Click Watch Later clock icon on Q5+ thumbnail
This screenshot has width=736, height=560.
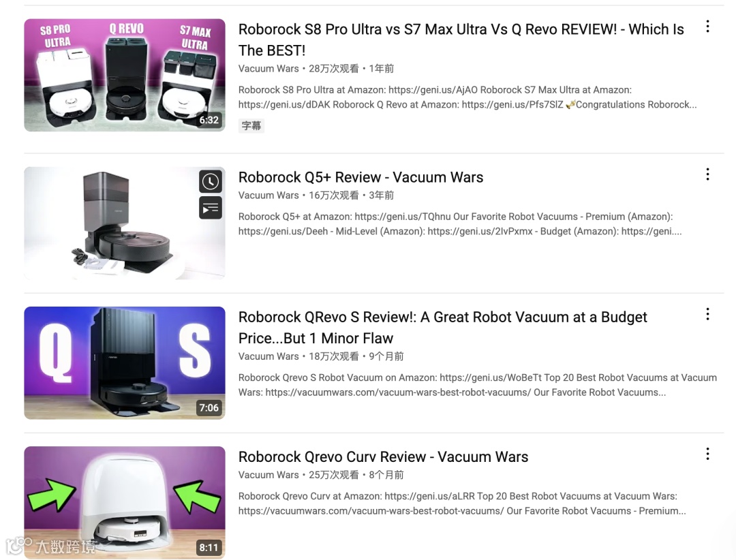[211, 182]
